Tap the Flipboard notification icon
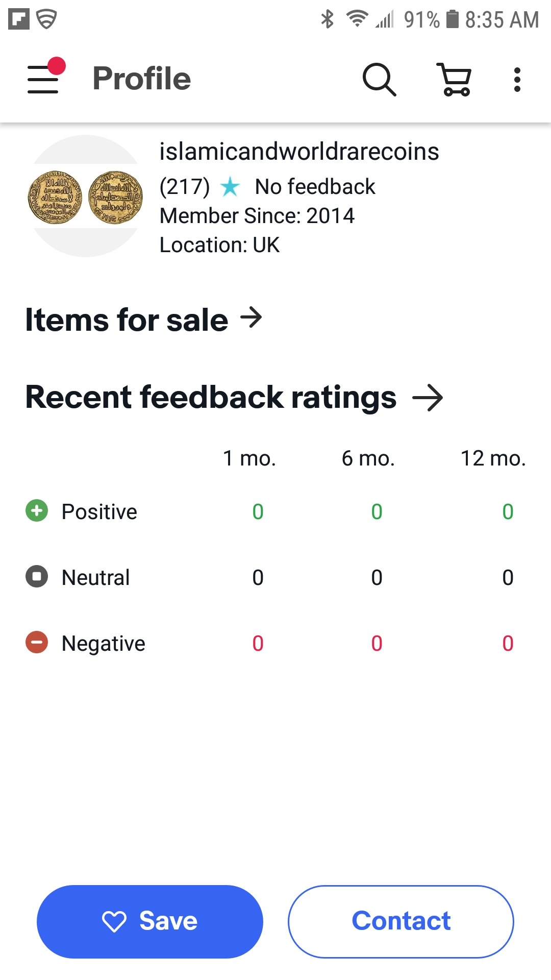 pyautogui.click(x=19, y=19)
